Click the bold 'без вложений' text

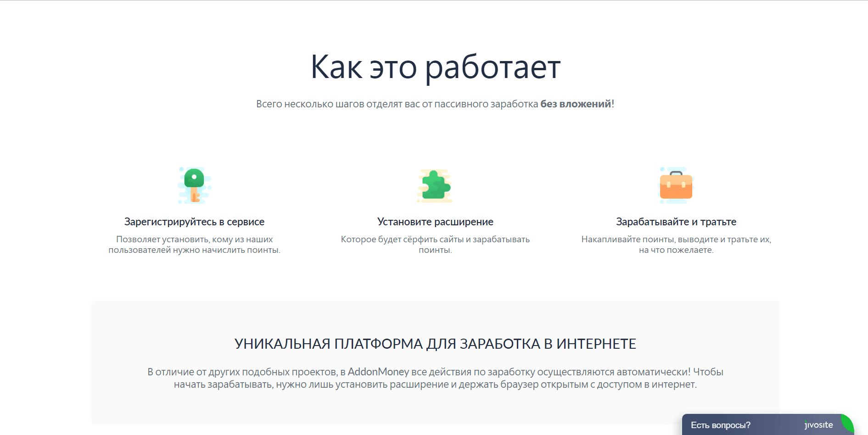(575, 104)
